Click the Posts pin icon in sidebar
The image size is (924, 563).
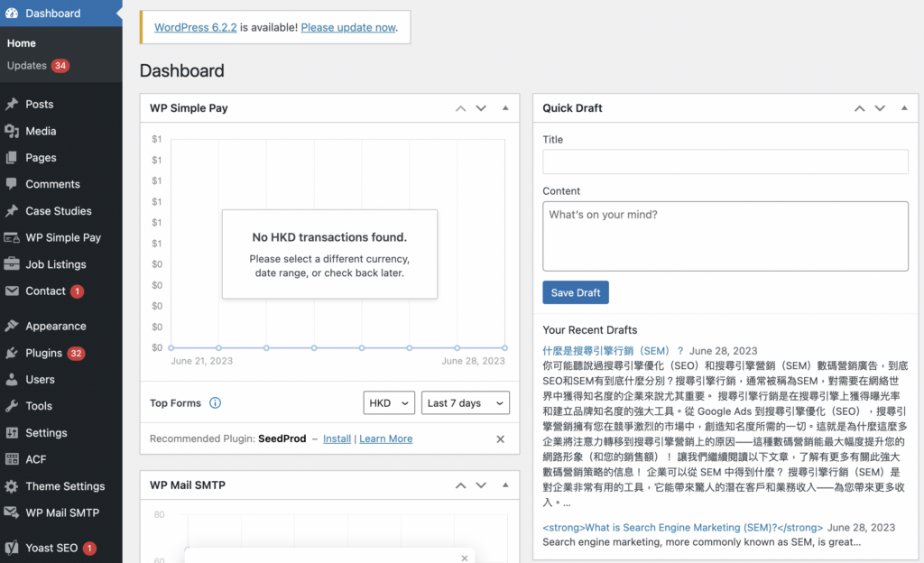point(12,105)
